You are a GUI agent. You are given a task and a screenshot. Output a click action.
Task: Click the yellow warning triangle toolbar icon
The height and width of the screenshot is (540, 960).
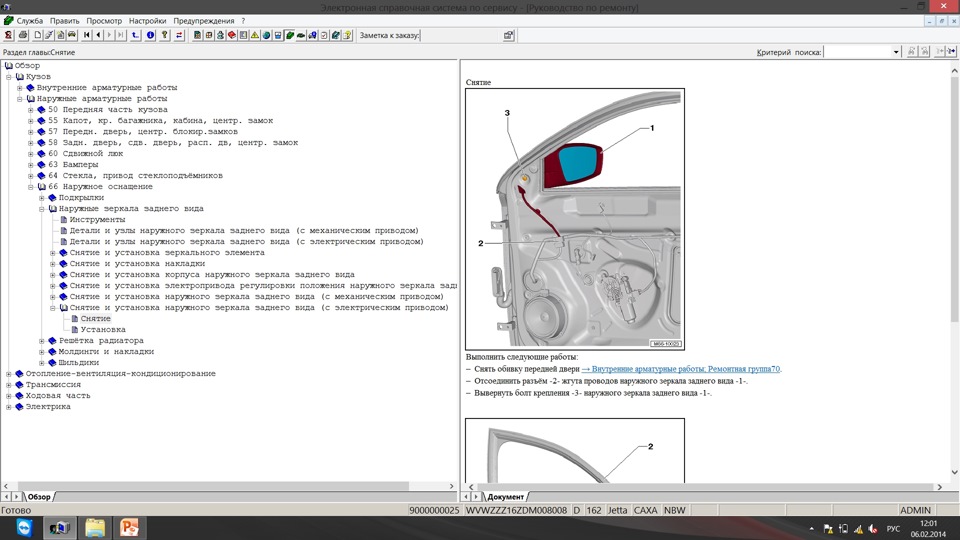pos(255,35)
